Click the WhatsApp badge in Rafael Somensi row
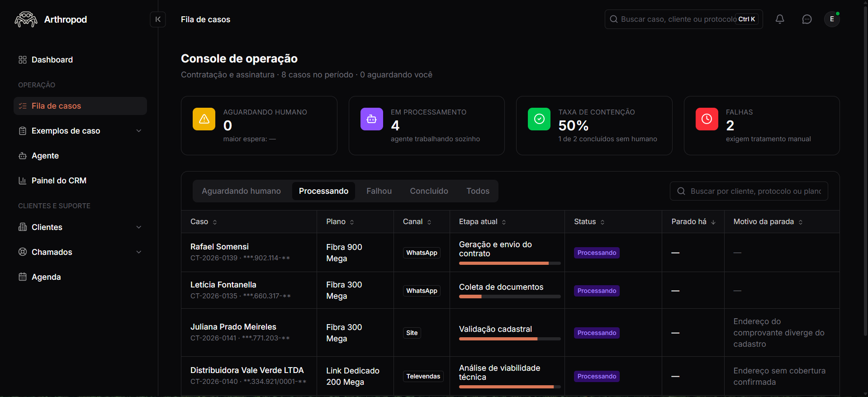868x397 pixels. tap(422, 253)
